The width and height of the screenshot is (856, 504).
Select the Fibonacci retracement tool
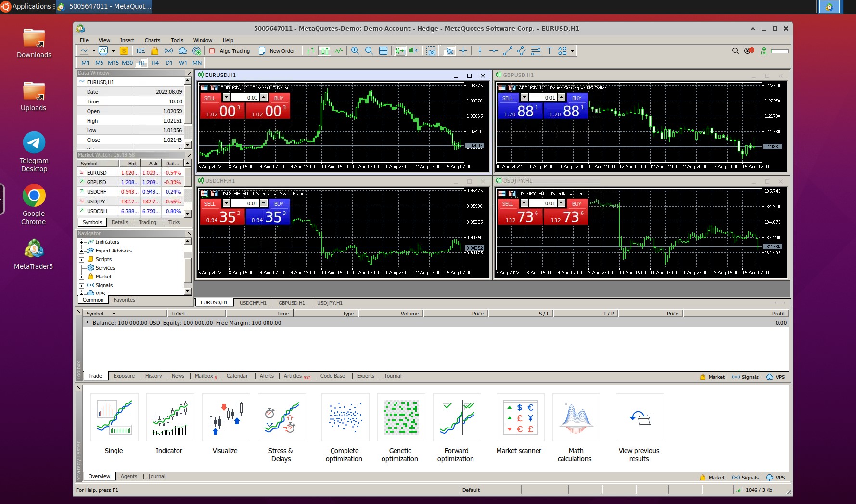[x=536, y=51]
